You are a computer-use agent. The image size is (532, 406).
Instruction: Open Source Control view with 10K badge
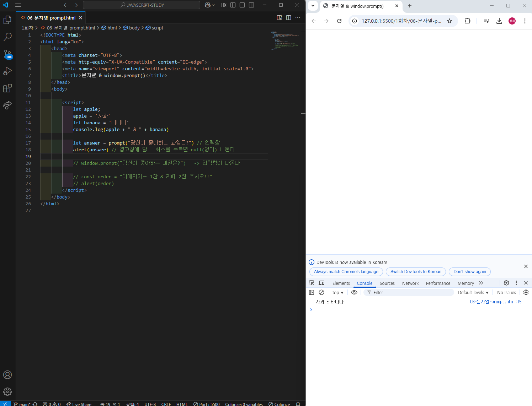click(x=7, y=54)
